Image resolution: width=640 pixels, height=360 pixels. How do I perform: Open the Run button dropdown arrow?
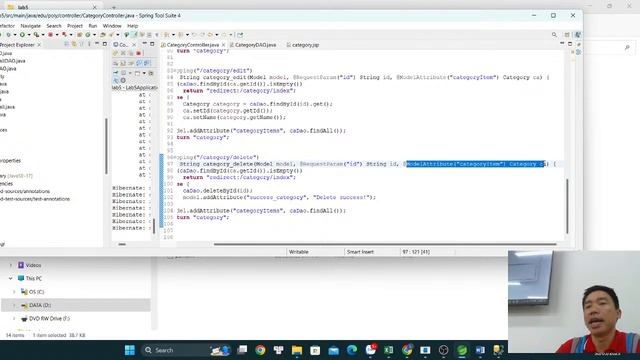pos(29,35)
